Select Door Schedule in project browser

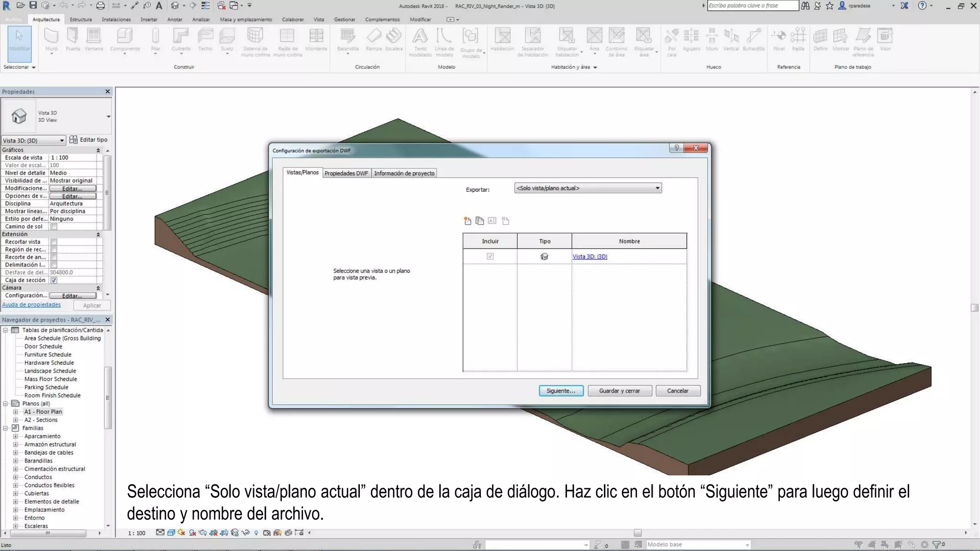(43, 346)
